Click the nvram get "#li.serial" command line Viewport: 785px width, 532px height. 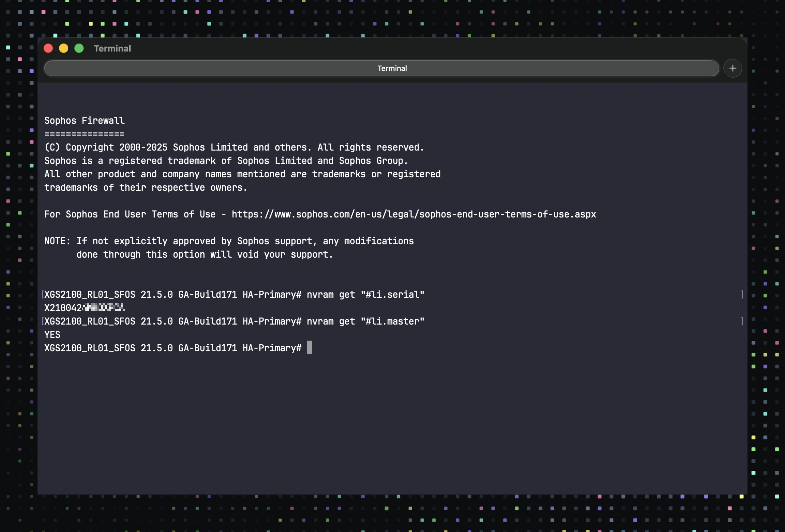tap(234, 294)
